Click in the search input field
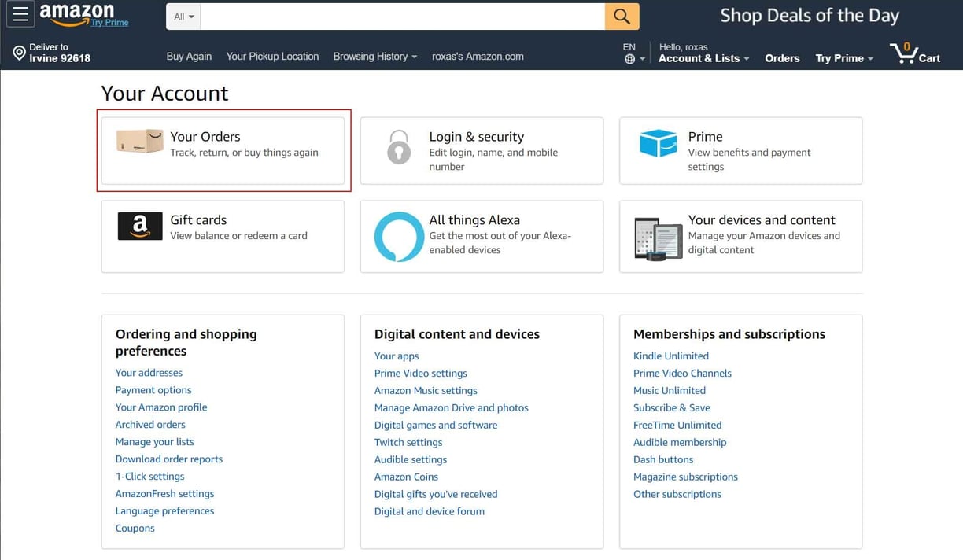 click(403, 17)
